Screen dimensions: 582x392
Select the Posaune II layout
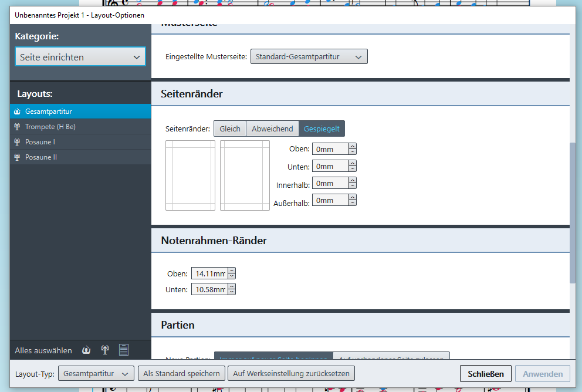(x=80, y=157)
